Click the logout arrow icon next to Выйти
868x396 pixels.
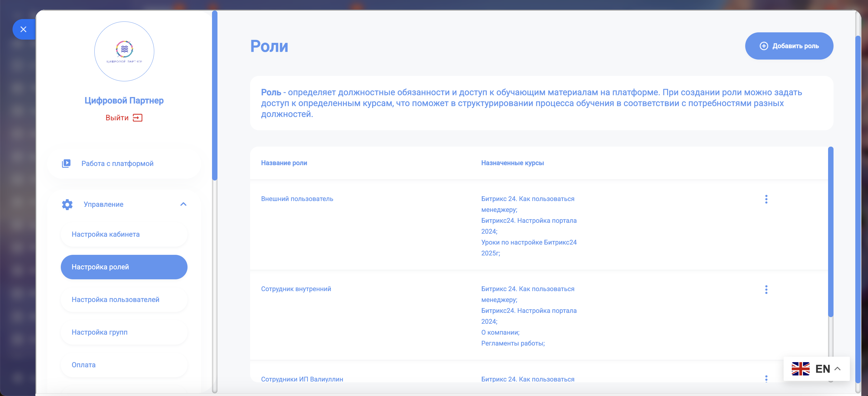click(x=138, y=118)
